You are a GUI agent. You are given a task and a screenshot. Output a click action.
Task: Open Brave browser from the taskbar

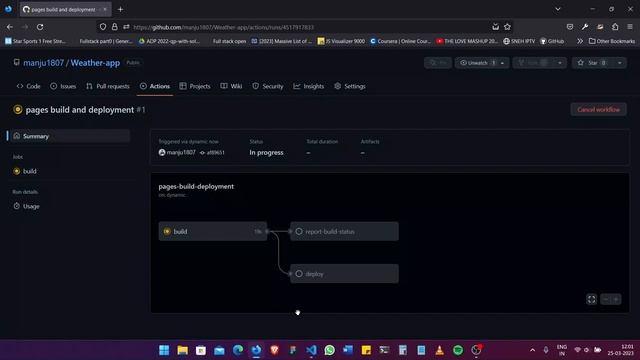click(274, 350)
